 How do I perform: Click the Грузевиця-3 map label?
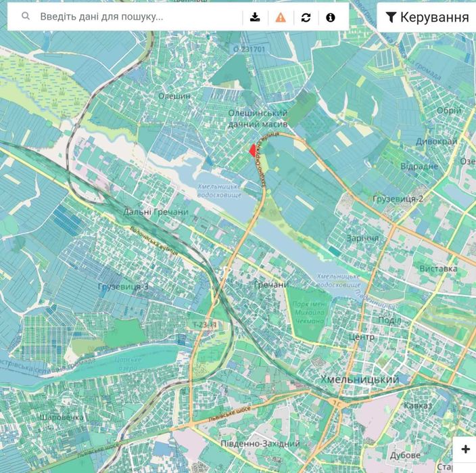click(123, 286)
